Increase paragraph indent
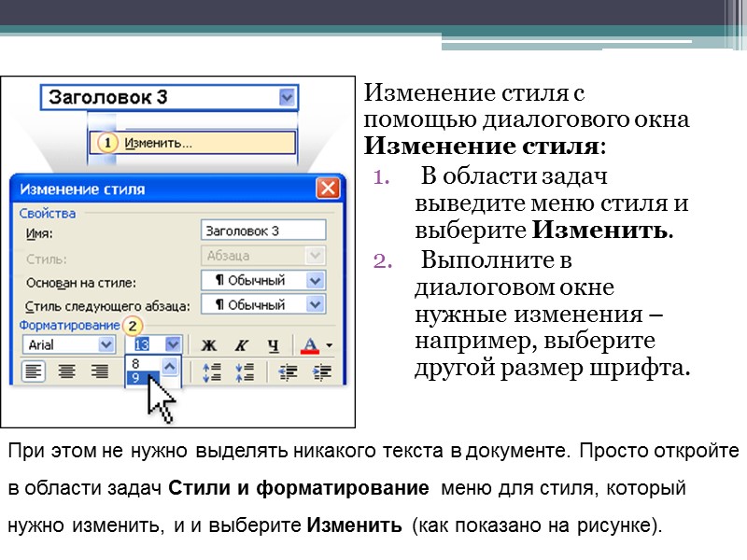 point(322,371)
